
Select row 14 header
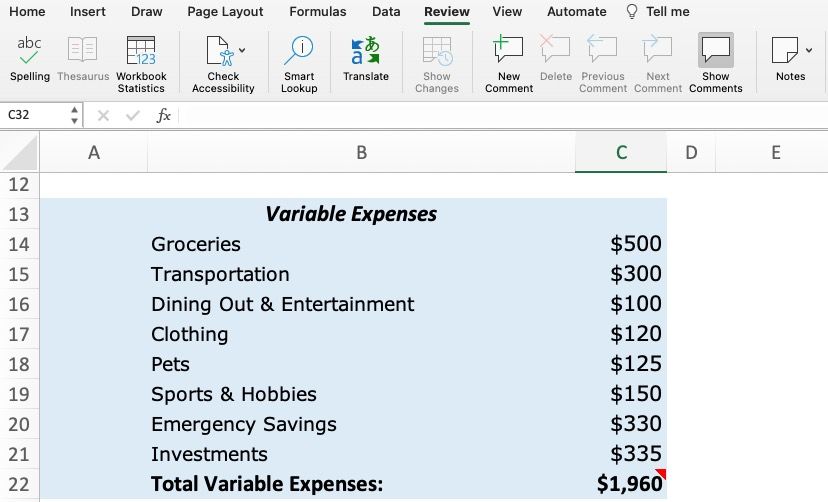click(19, 244)
